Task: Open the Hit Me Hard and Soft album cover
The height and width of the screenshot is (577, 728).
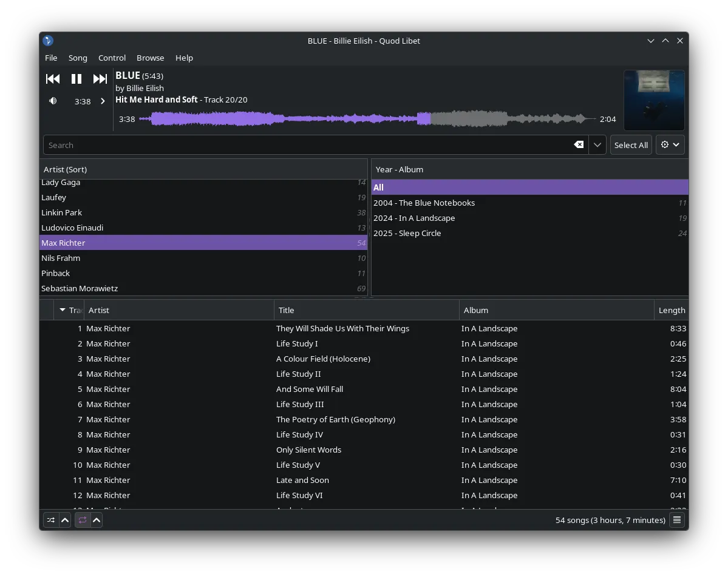Action: point(654,100)
